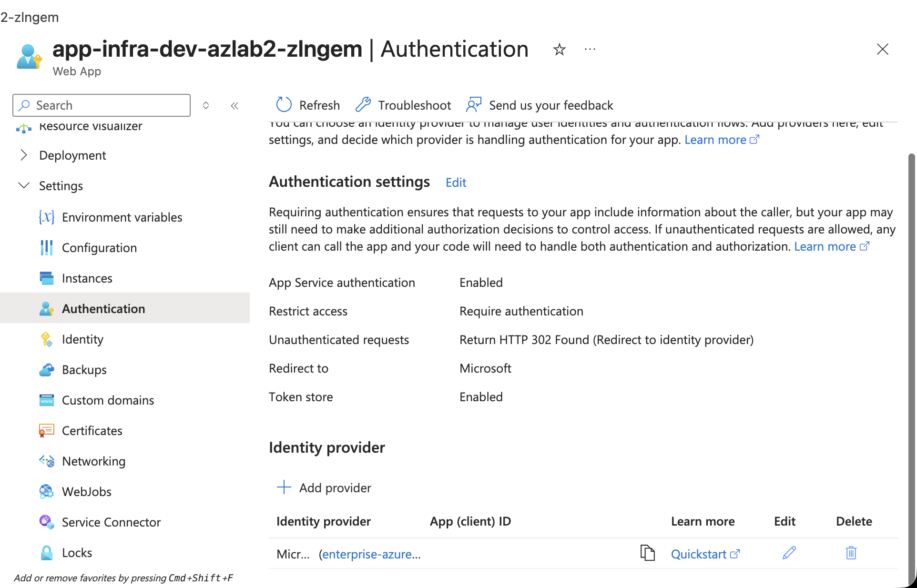
Task: Click the Refresh toolbar label
Action: pyautogui.click(x=319, y=105)
